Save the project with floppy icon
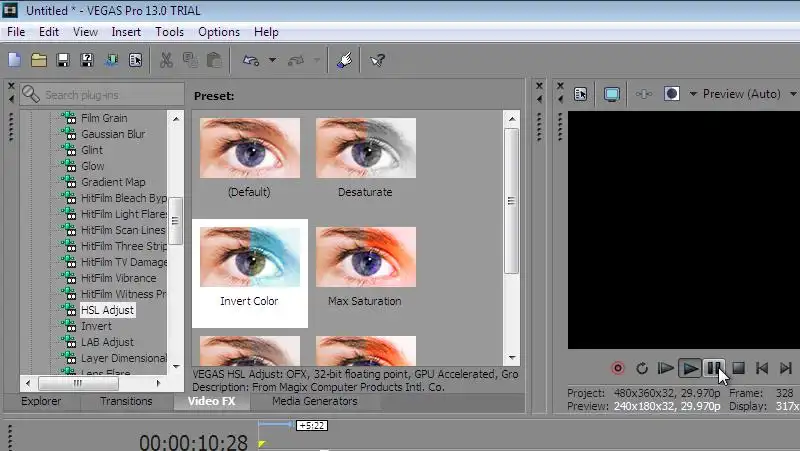 tap(63, 60)
